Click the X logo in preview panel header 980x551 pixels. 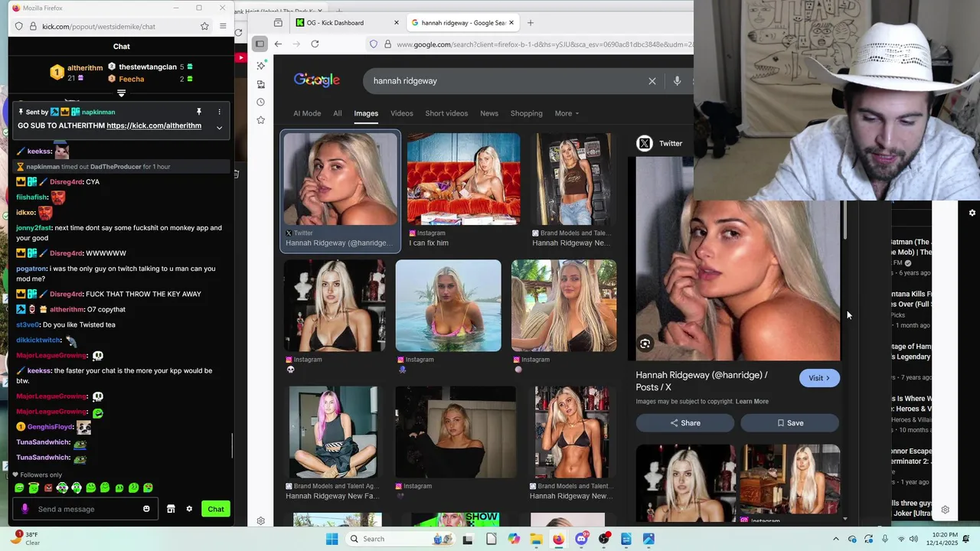tap(645, 143)
